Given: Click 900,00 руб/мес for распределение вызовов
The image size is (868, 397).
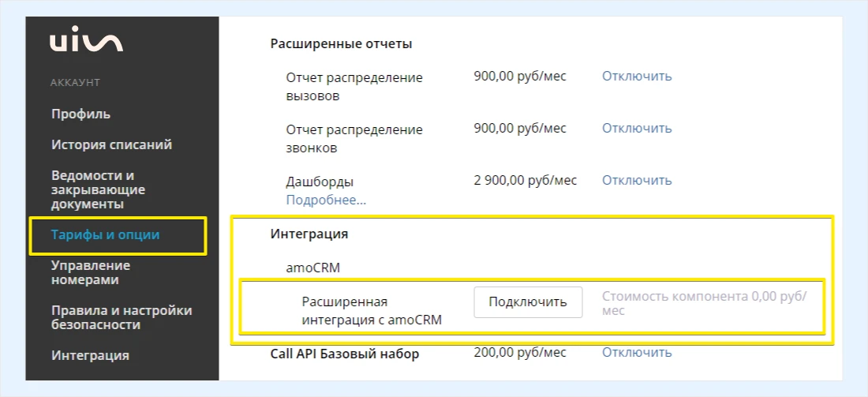Looking at the screenshot, I should tap(520, 77).
